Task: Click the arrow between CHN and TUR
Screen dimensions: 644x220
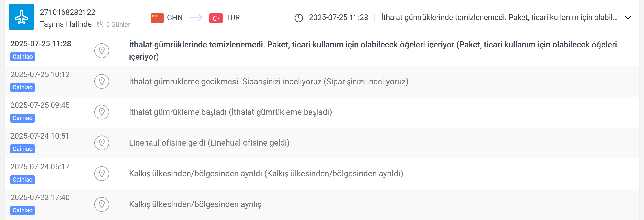Action: pos(196,18)
